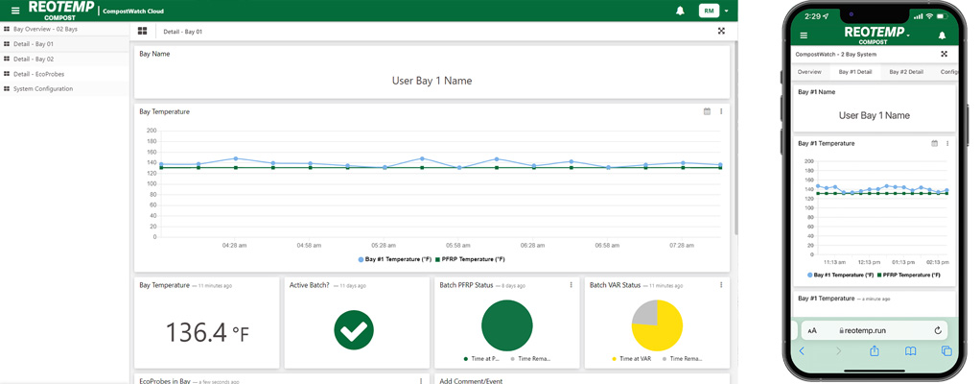This screenshot has height=384, width=980.
Task: Toggle PFRP Temperature series in desktop legend
Action: [470, 259]
